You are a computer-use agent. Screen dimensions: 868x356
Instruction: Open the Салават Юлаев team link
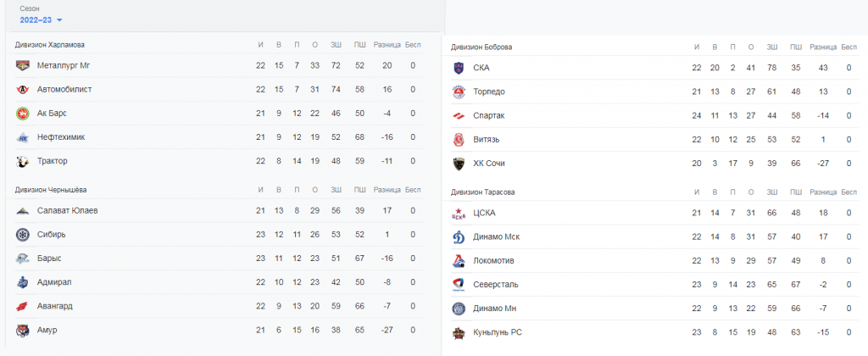coord(68,210)
